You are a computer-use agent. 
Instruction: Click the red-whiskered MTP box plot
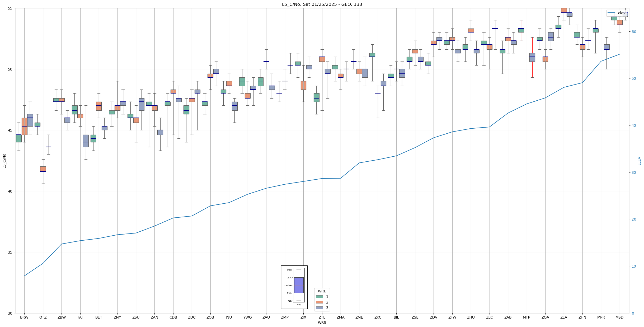[532, 57]
